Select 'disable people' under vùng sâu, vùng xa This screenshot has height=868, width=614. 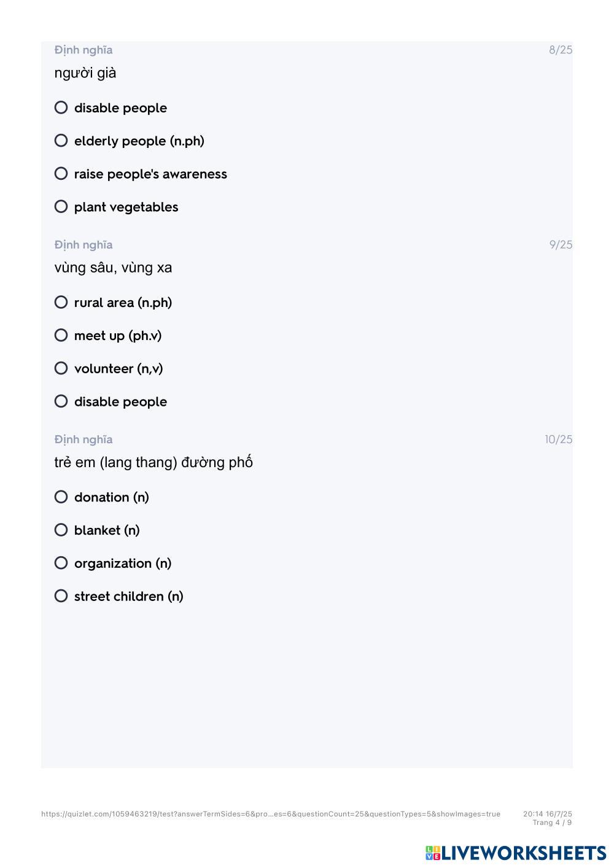tap(61, 401)
